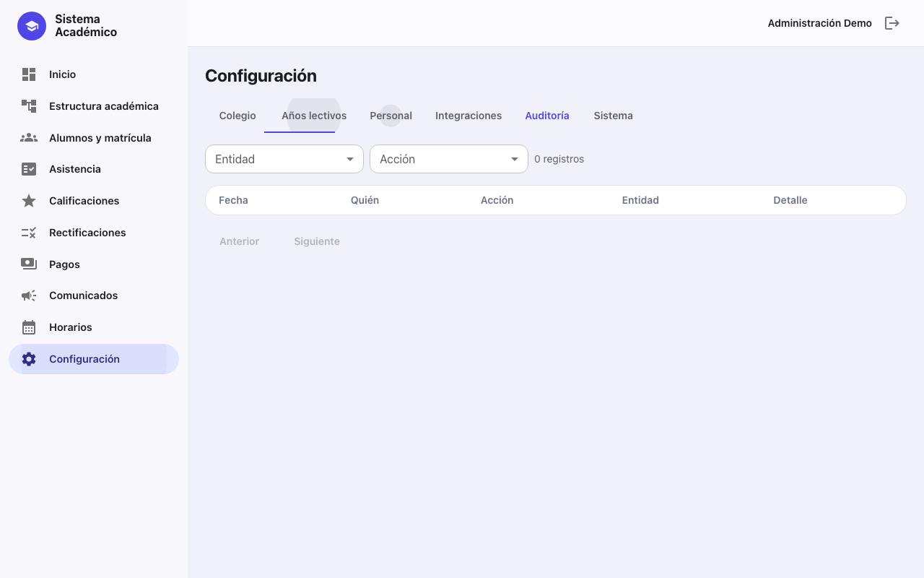This screenshot has height=578, width=924.
Task: Expand the Entidad filter dropdown
Action: (x=284, y=159)
